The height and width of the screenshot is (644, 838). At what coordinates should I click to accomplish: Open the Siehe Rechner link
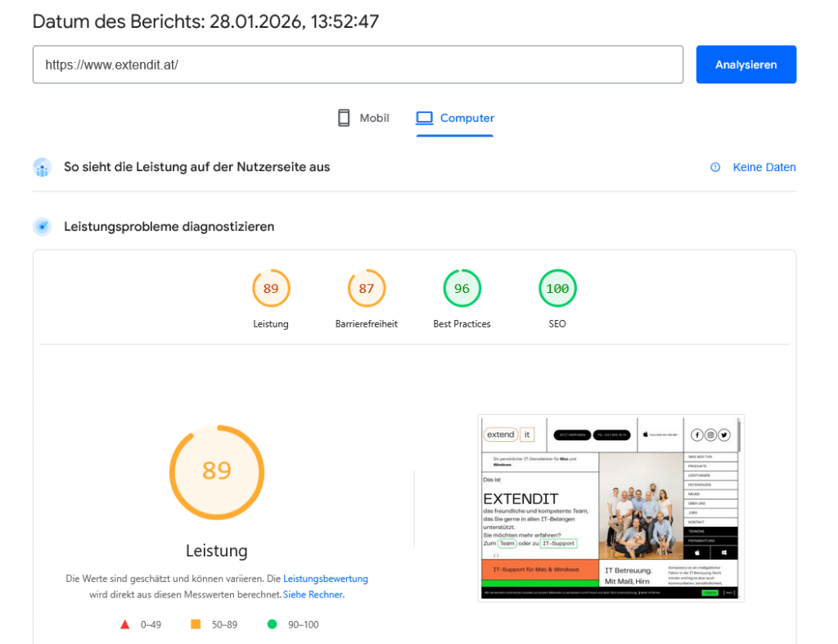(x=313, y=594)
